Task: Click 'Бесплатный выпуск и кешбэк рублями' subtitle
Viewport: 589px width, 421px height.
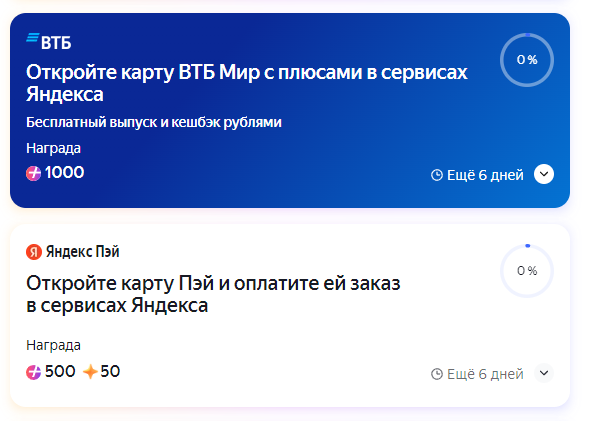Action: pos(154,122)
